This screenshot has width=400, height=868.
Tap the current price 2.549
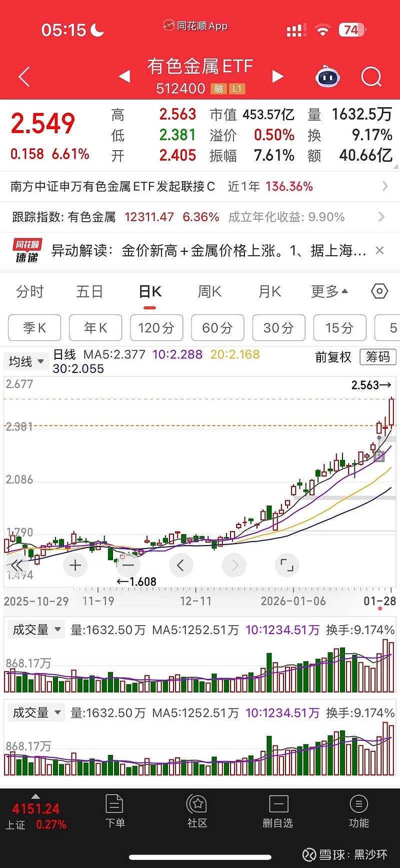[x=43, y=123]
